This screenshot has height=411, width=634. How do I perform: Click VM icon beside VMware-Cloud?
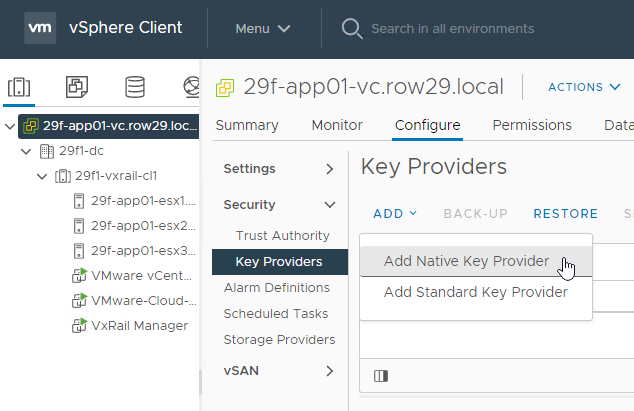pos(79,301)
